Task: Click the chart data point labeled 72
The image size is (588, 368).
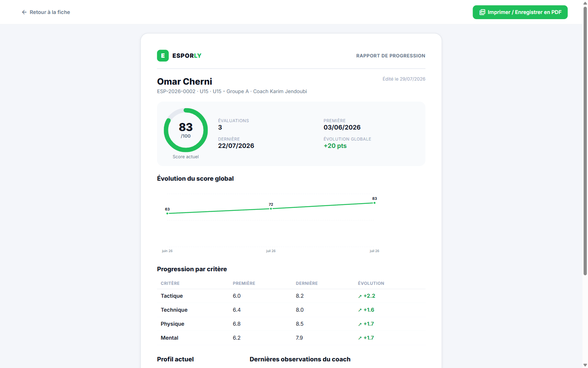Action: [271, 209]
